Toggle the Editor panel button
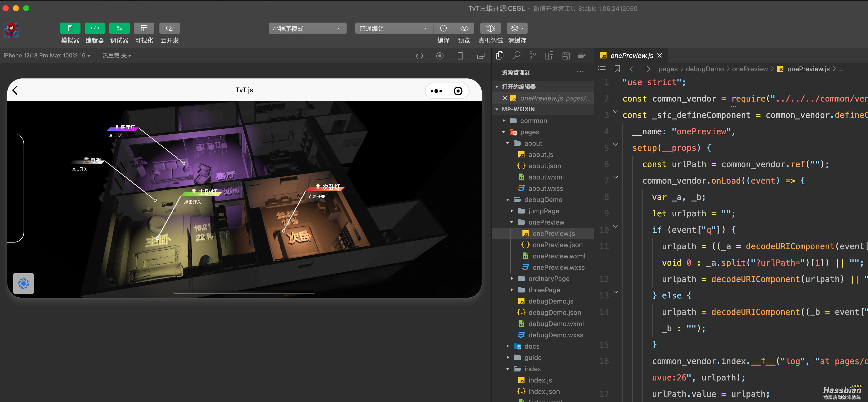The image size is (868, 402). (95, 28)
